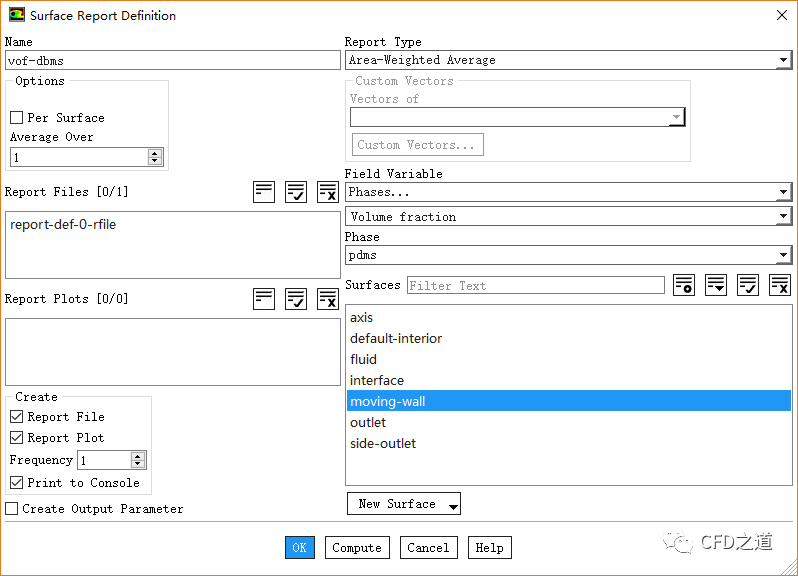Increase the Frequency spinner value
The width and height of the screenshot is (798, 576).
coord(138,456)
